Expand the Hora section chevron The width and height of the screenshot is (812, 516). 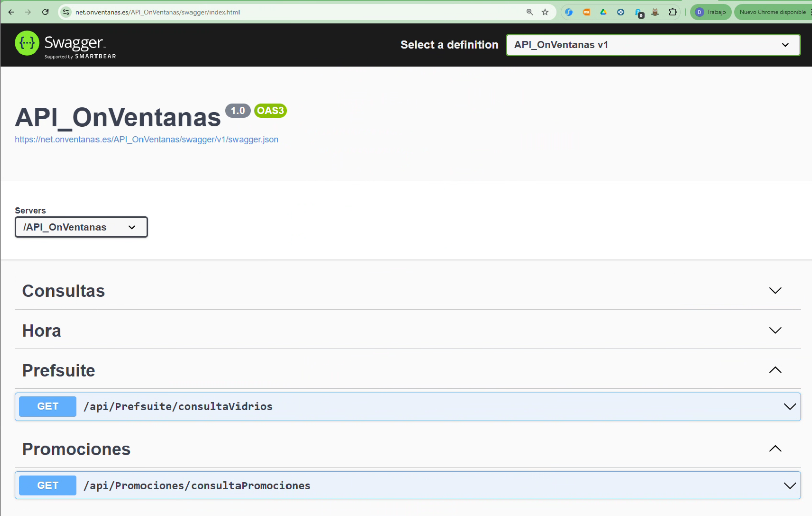[775, 330]
